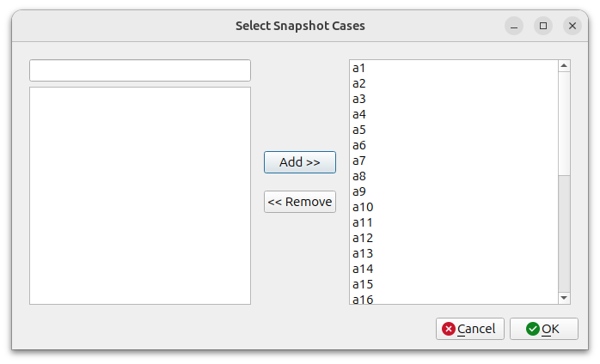
Task: Cancel the snapshot case selection
Action: 470,329
